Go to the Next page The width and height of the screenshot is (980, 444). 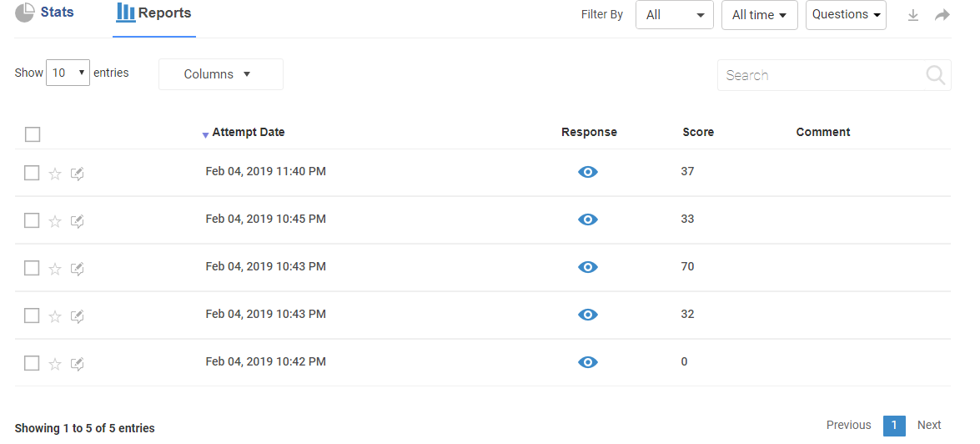tap(929, 426)
